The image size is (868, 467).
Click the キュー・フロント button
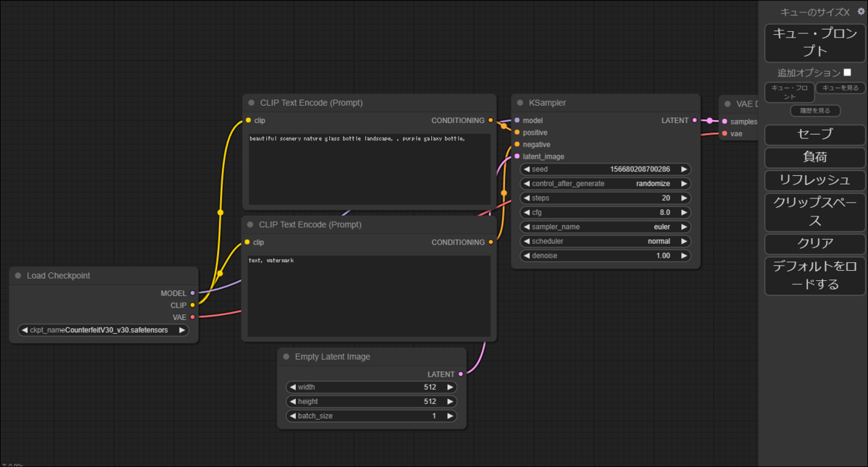pos(789,92)
